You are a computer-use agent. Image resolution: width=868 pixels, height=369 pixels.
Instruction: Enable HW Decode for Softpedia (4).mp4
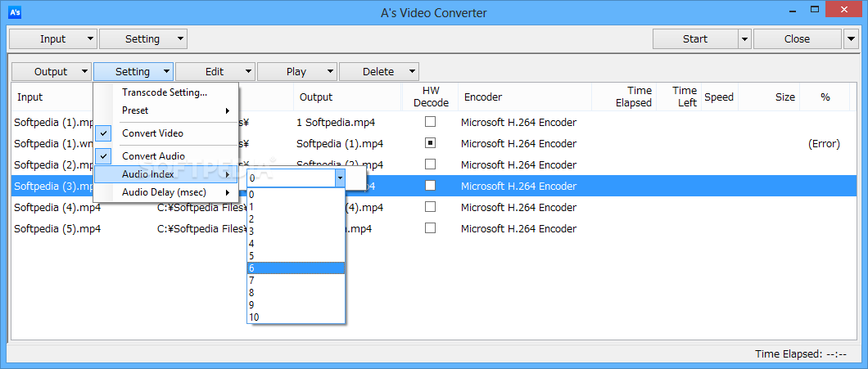tap(430, 206)
